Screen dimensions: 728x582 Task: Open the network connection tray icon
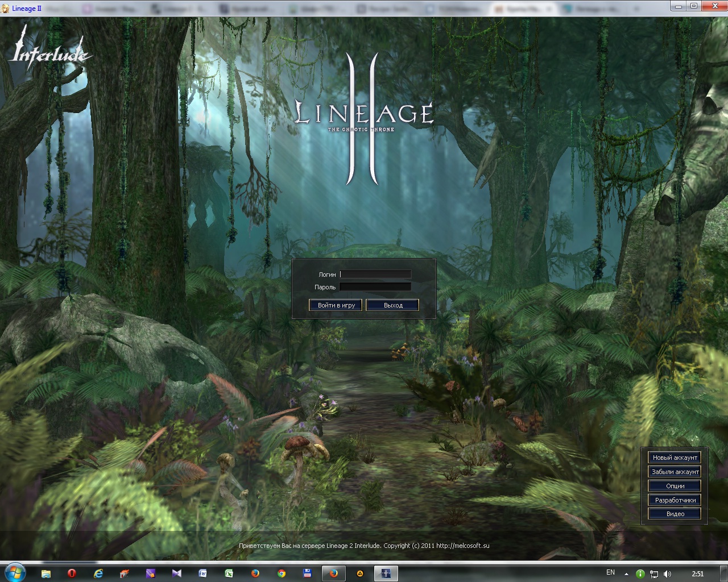click(653, 574)
